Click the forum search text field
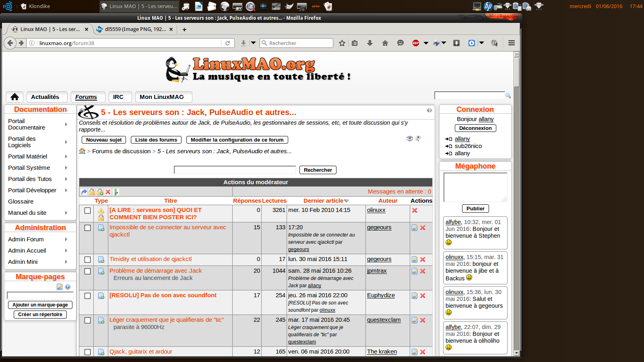 point(235,170)
